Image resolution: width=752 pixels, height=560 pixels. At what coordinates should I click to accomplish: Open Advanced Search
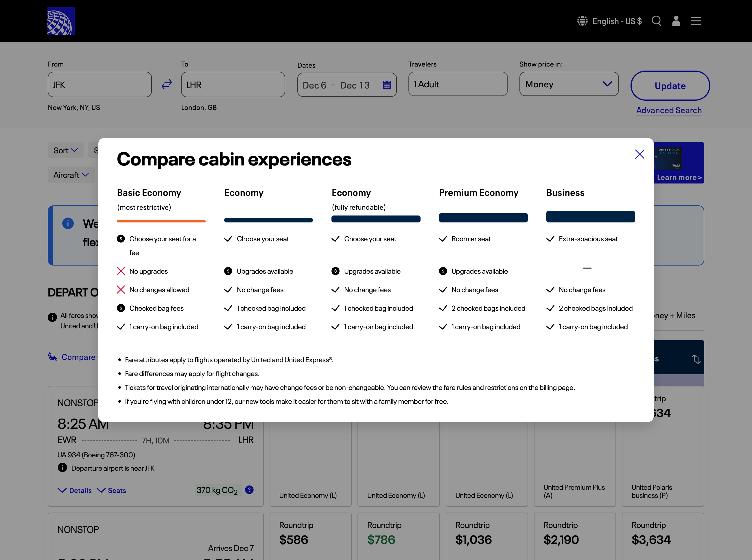point(669,110)
